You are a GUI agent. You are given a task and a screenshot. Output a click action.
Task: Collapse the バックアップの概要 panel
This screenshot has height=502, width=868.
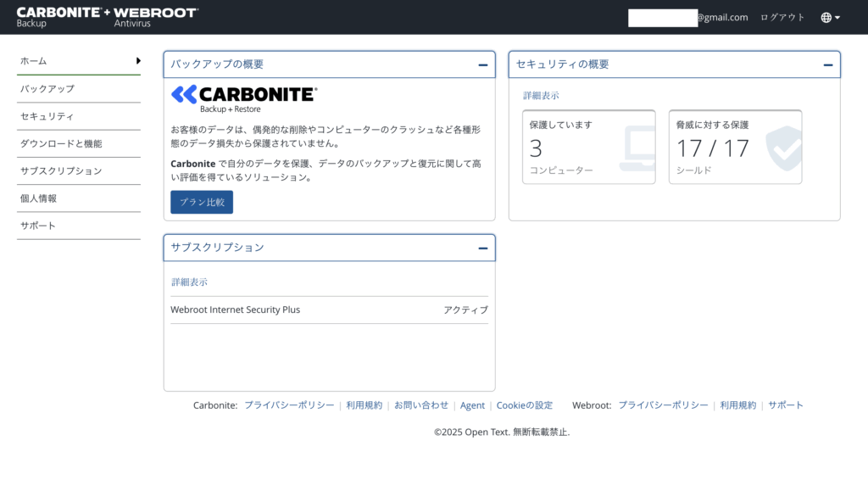(x=482, y=64)
